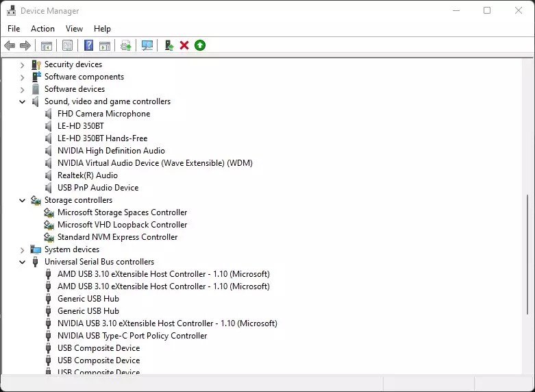
Task: Click the icon beside Microsoft VHD Loopback Controller
Action: tap(49, 225)
